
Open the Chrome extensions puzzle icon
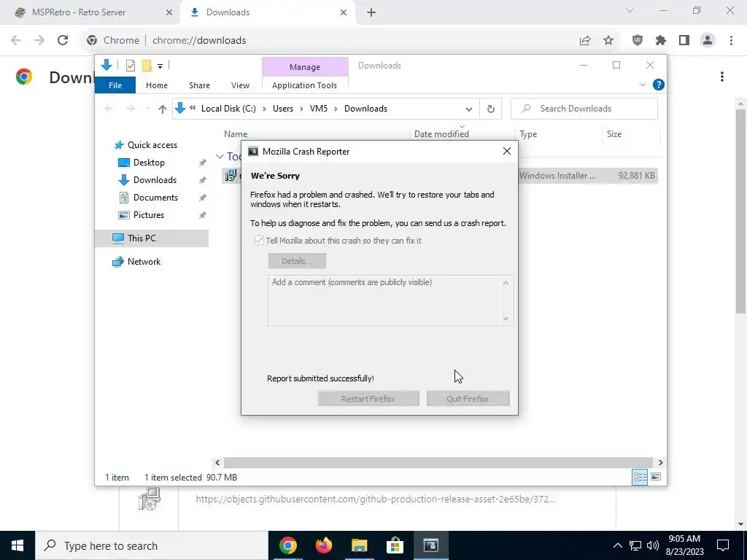pyautogui.click(x=661, y=41)
